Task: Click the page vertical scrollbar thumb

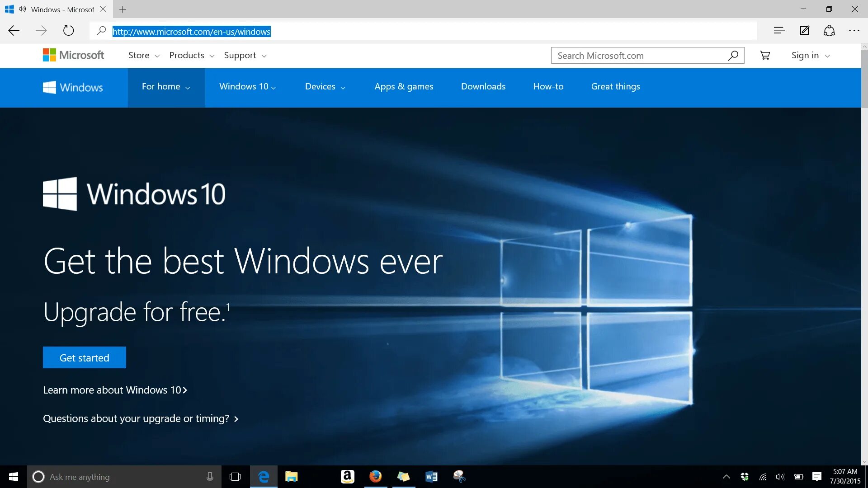Action: pos(864,79)
